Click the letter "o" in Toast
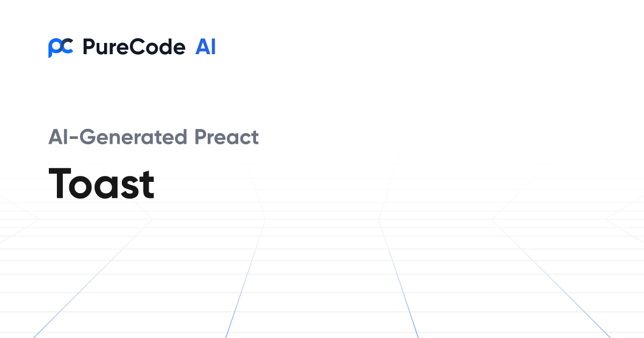Screen dimensions: 644x338 click(84, 187)
